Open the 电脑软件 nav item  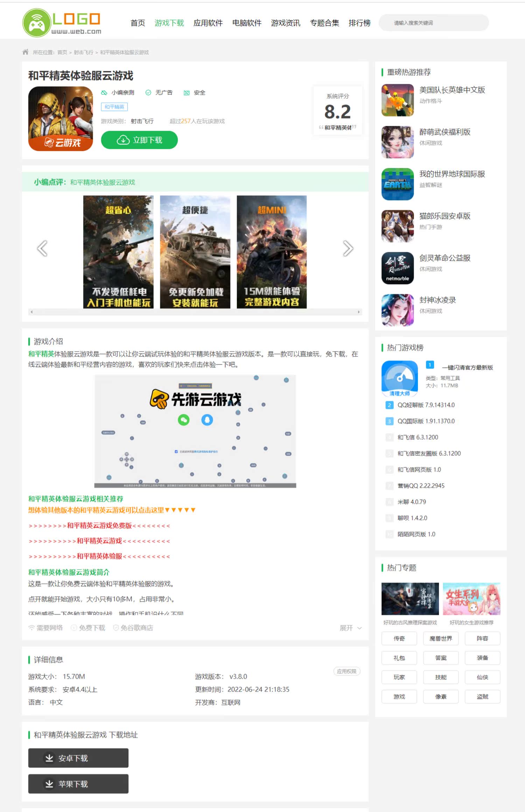(x=247, y=23)
